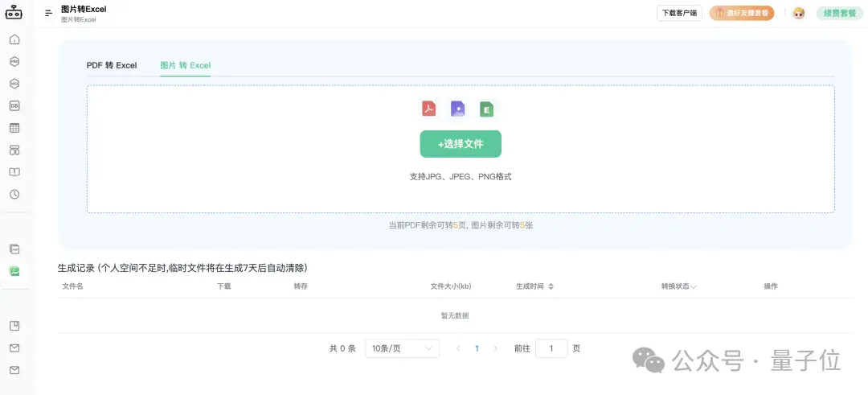Image resolution: width=868 pixels, height=395 pixels.
Task: Click the 邀好友赚套餐 button
Action: (x=742, y=14)
